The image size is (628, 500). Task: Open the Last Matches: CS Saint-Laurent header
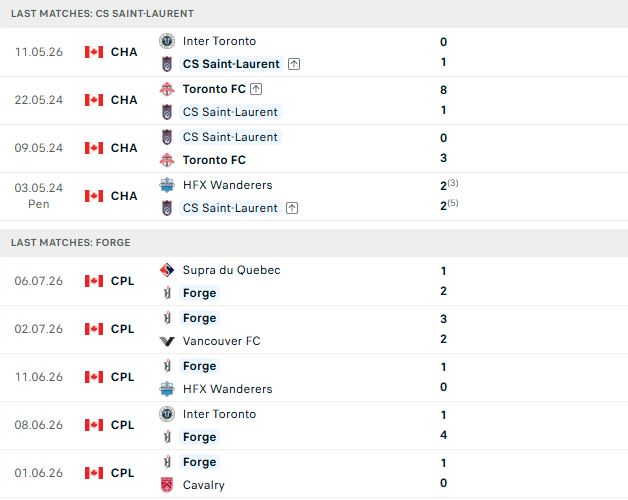coord(314,14)
